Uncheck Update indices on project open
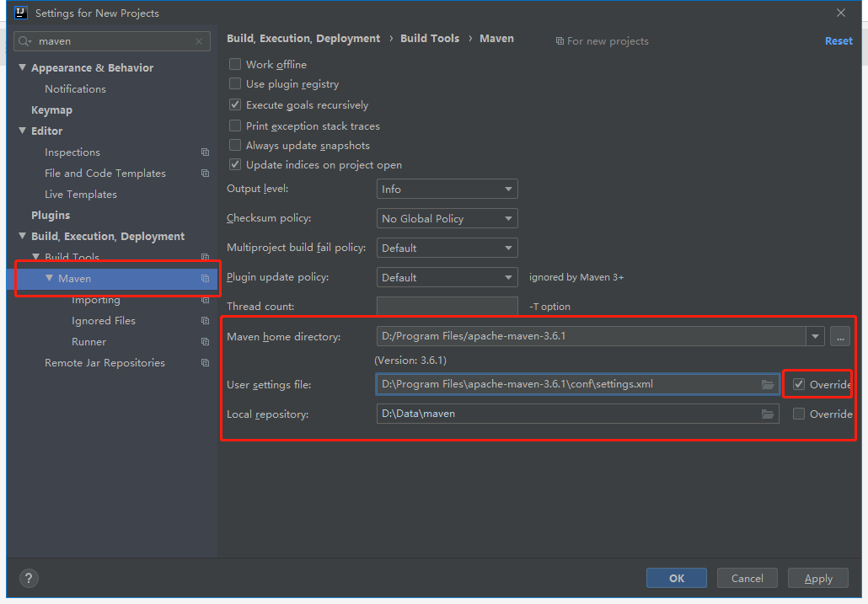 click(x=235, y=164)
